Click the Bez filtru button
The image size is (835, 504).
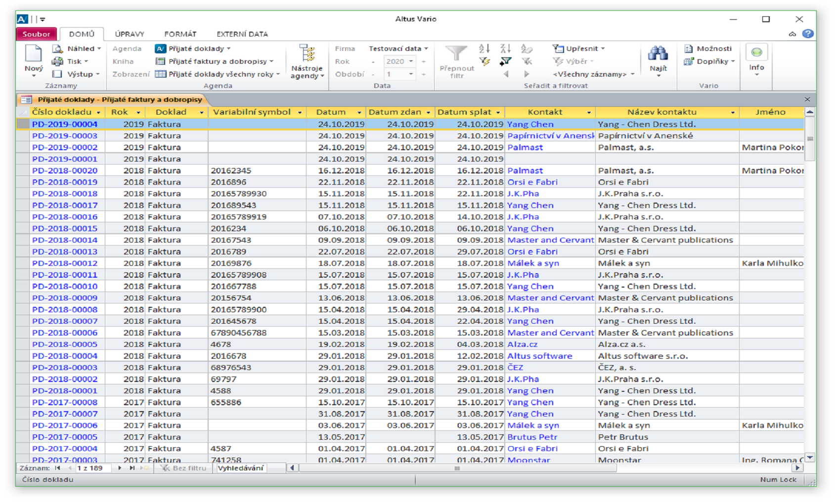pyautogui.click(x=184, y=468)
